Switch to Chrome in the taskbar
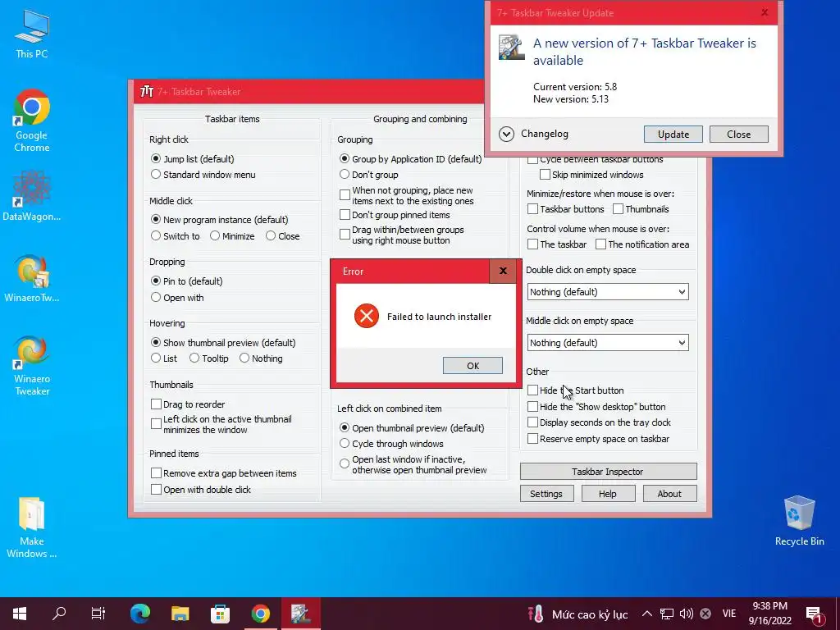Screen dimensions: 840x630 point(260,614)
